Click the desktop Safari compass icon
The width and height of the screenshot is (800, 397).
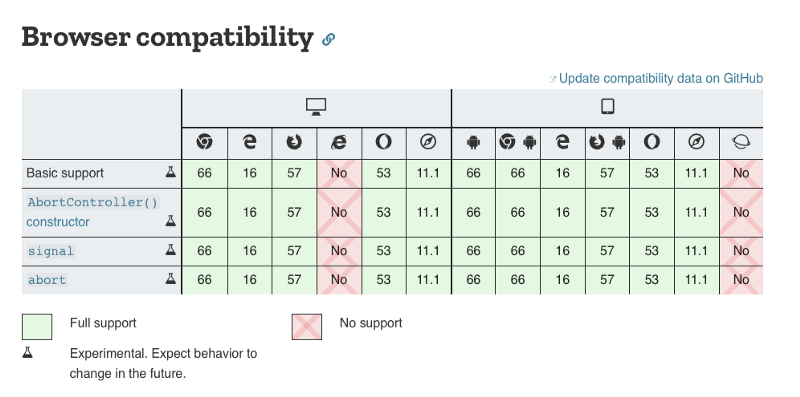[x=428, y=142]
